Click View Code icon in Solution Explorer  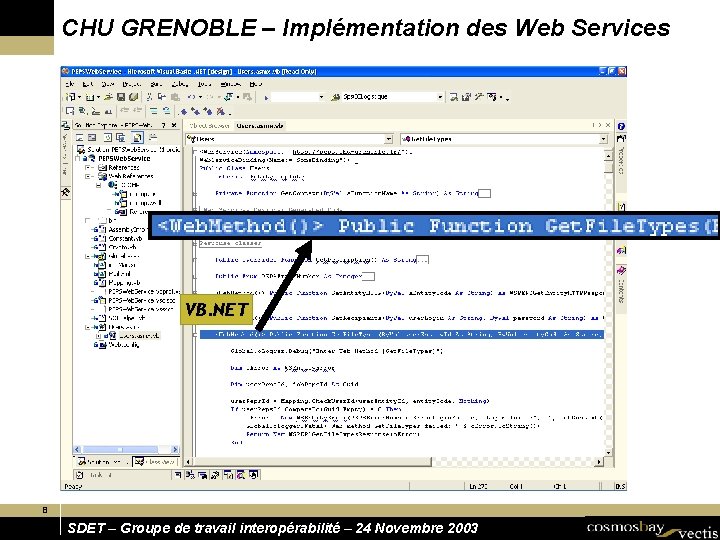pyautogui.click(x=80, y=137)
